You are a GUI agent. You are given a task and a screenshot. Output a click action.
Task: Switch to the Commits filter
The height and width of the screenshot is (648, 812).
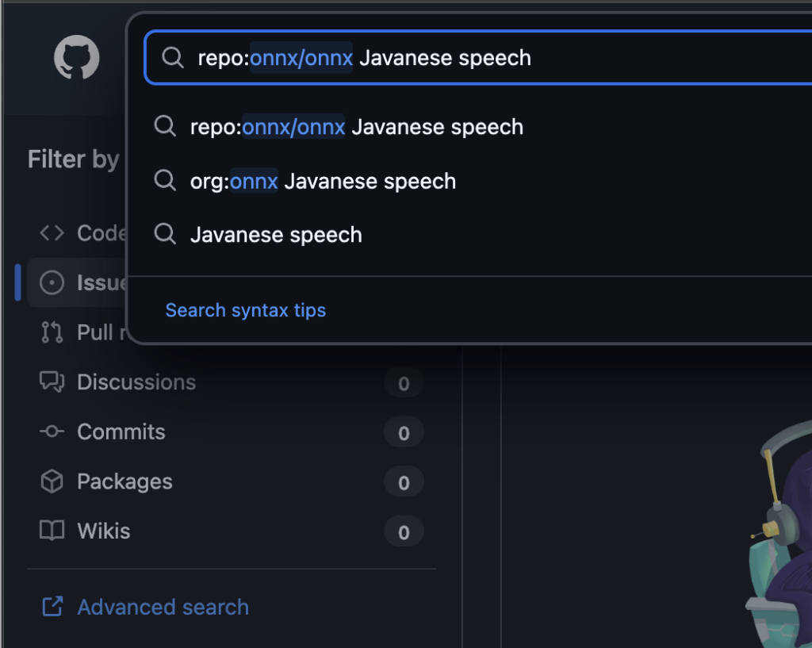121,431
